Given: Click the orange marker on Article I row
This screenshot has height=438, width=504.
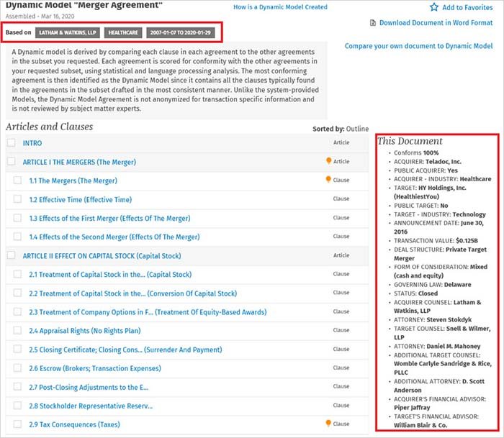Looking at the screenshot, I should click(328, 162).
